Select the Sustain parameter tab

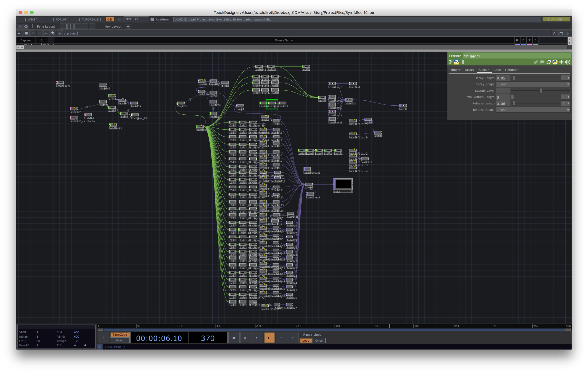tap(484, 70)
